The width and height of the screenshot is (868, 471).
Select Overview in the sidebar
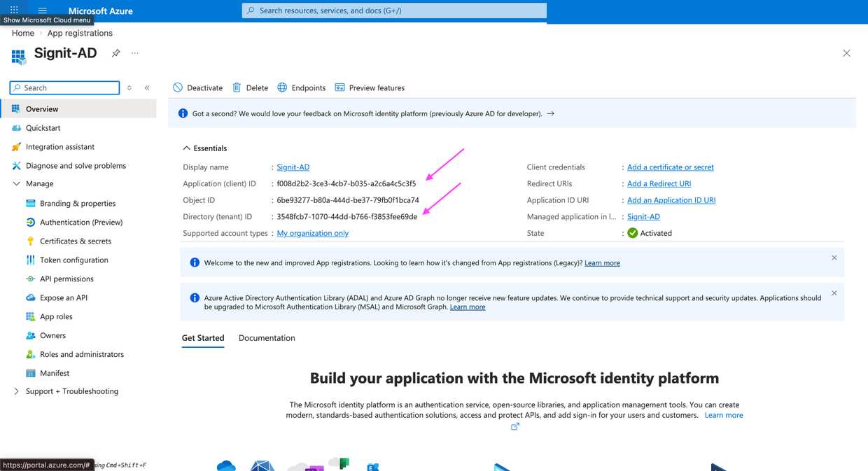(x=79, y=108)
